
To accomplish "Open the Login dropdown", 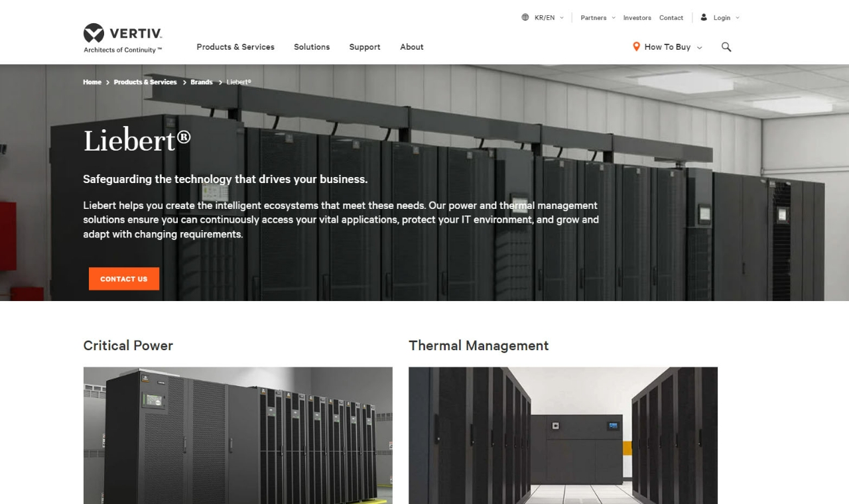I will click(726, 18).
